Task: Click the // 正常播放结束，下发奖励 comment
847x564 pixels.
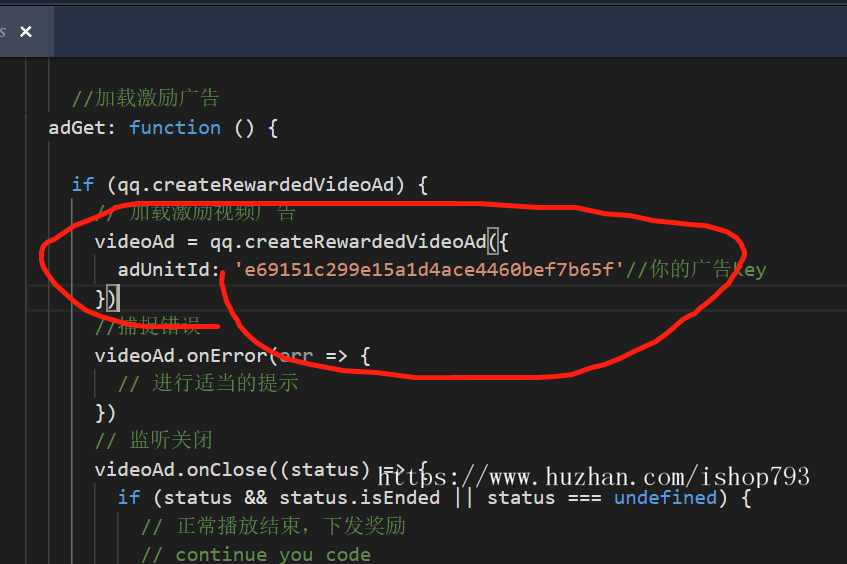Action: click(273, 526)
